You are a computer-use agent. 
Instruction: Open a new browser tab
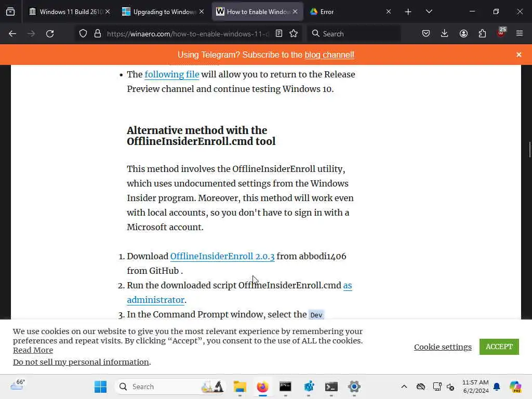tap(408, 12)
